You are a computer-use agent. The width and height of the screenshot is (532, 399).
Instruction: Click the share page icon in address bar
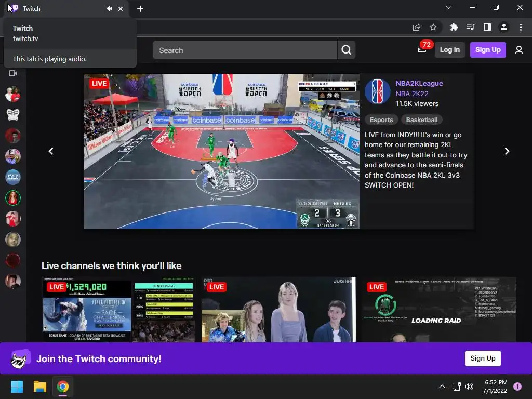tap(417, 27)
